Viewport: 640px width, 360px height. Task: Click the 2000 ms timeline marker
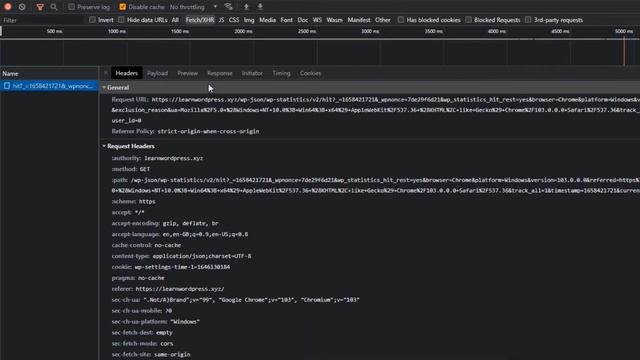coord(244,31)
